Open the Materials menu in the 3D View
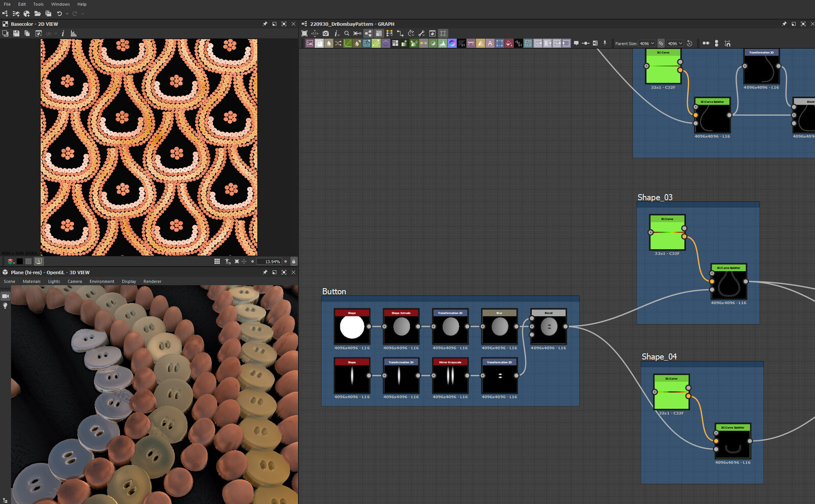Image resolution: width=815 pixels, height=504 pixels. (31, 281)
